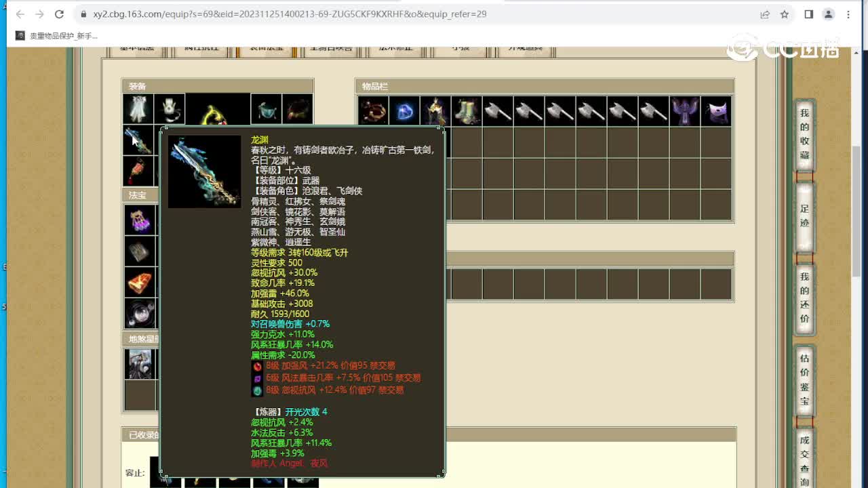Viewport: 868px width, 488px height.
Task: Click the 开光次数 4 line
Action: click(306, 411)
